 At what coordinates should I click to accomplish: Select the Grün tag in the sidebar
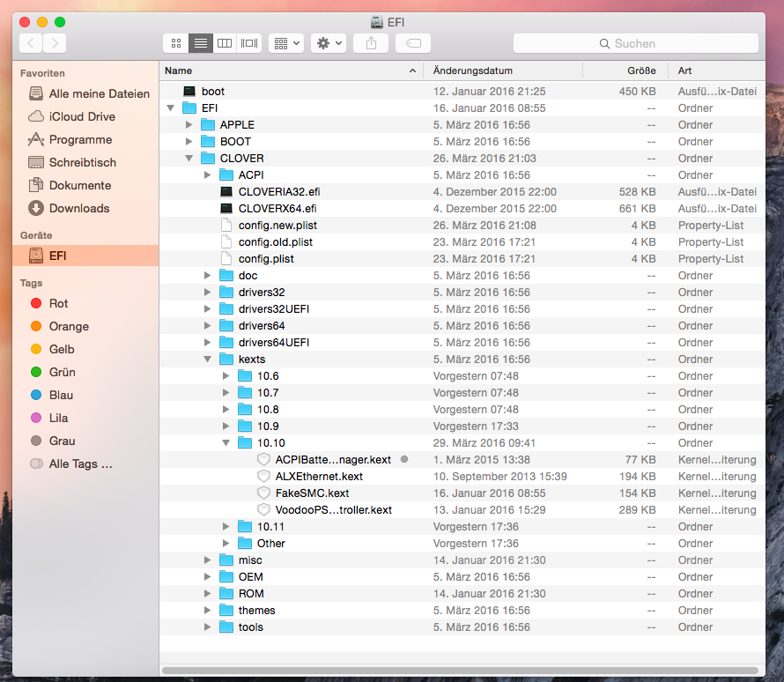(x=53, y=373)
